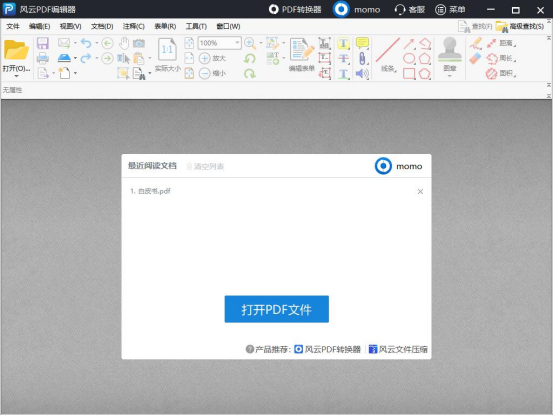Viewport: 553px width, 415px height.
Task: Select the Oval shape tool
Action: (409, 58)
